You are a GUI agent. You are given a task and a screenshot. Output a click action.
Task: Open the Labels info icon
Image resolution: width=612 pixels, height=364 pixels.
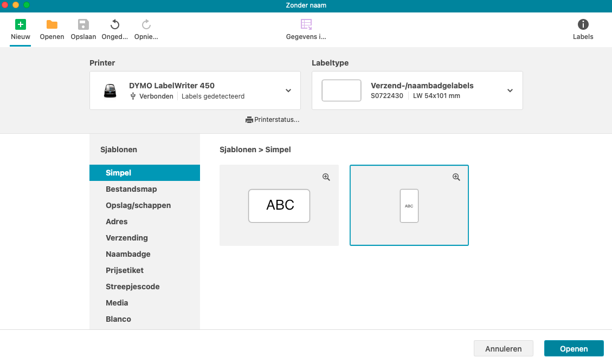pyautogui.click(x=583, y=24)
